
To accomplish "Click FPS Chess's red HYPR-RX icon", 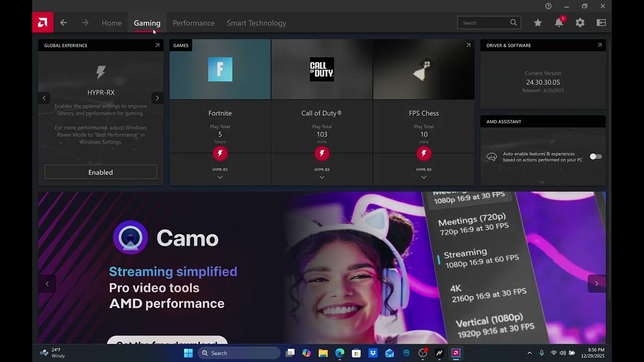I will [424, 153].
